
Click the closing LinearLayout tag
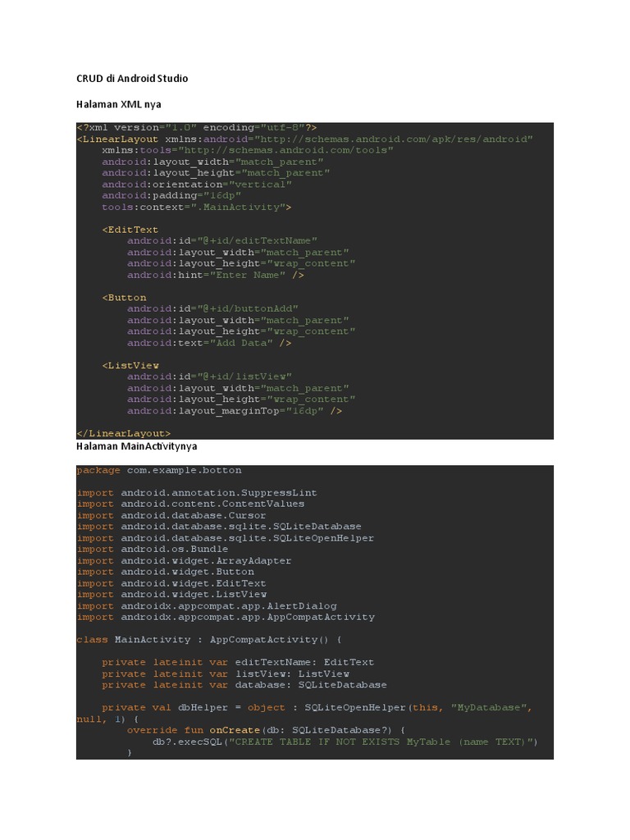[x=124, y=433]
